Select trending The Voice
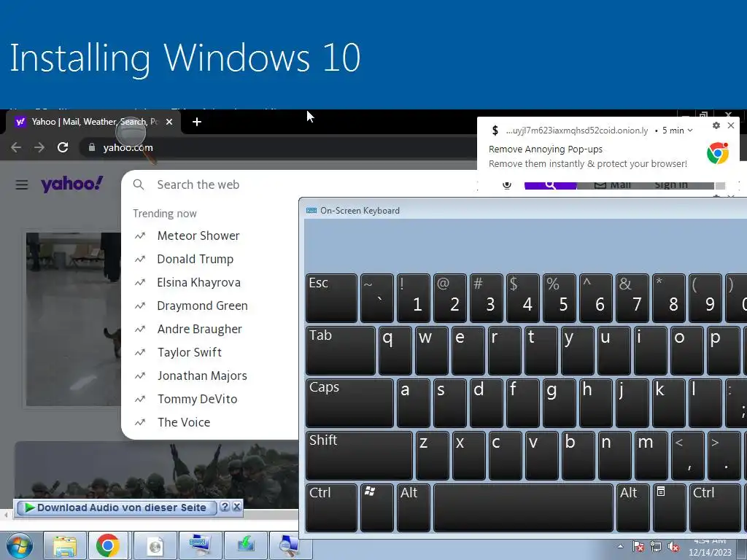747x560 pixels. pos(184,422)
